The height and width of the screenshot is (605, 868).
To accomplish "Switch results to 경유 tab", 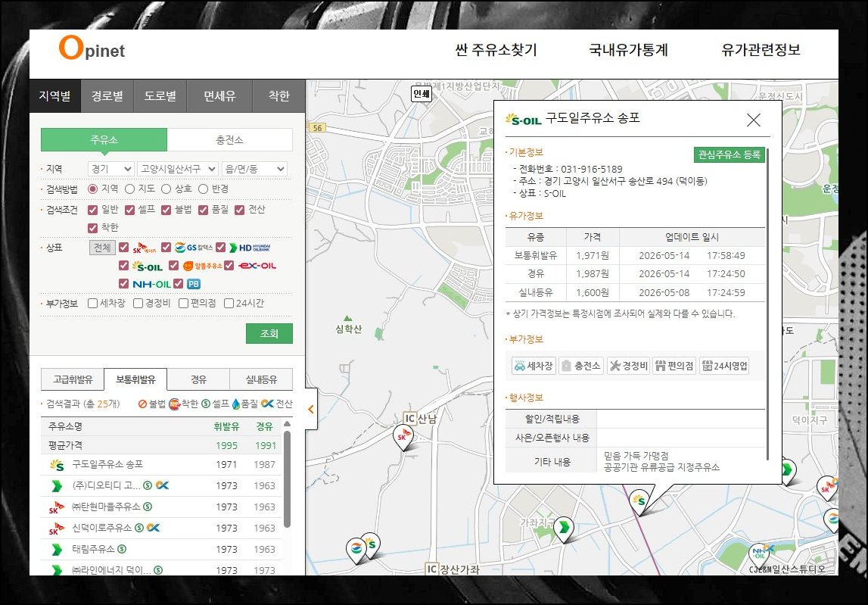I will coord(198,379).
